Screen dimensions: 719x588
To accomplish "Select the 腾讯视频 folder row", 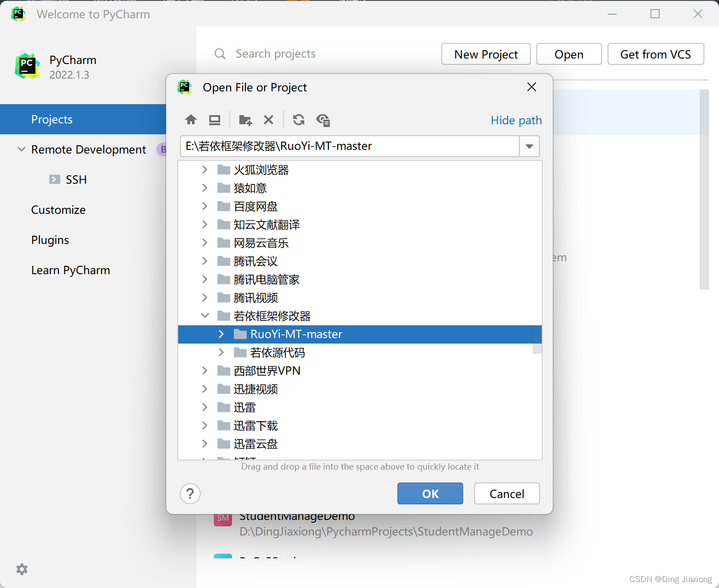I will 360,298.
